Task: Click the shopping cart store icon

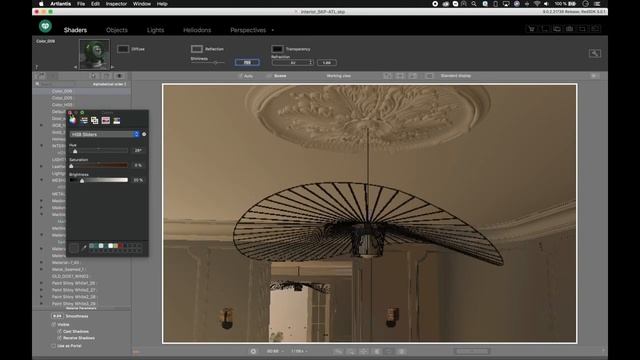Action: (x=531, y=29)
